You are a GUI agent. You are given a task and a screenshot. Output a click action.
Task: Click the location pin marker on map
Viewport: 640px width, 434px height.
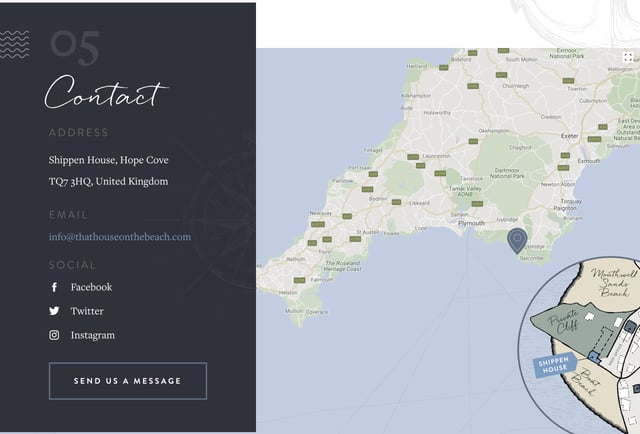click(516, 240)
